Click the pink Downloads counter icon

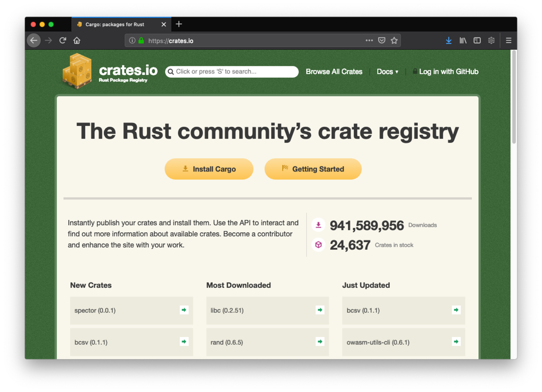click(318, 225)
